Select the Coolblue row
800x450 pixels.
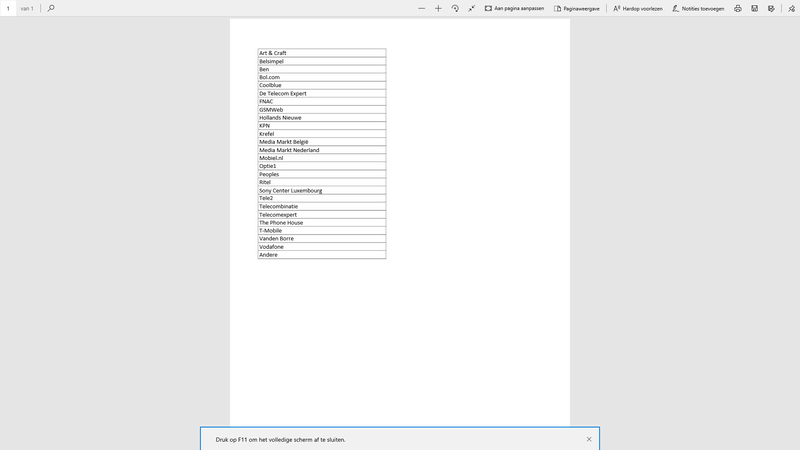tap(321, 85)
